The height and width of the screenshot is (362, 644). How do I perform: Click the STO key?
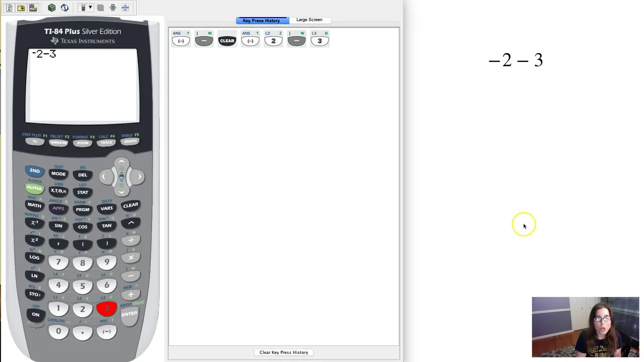pos(34,294)
